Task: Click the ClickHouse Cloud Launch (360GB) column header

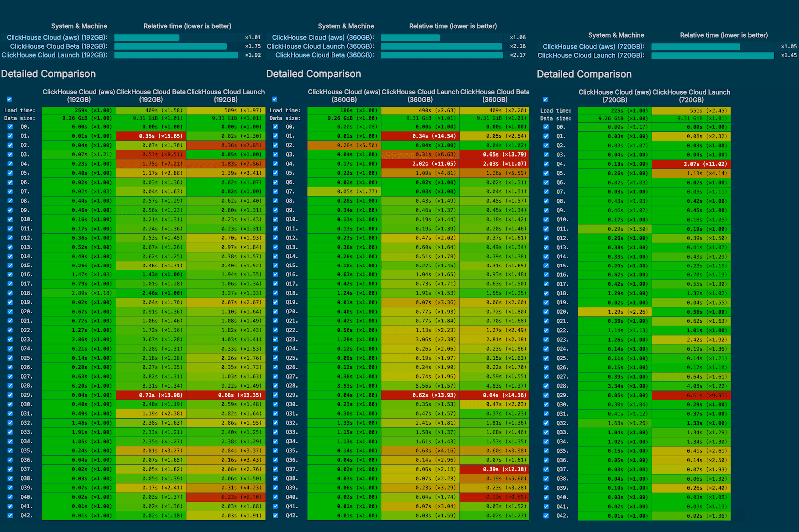Action: click(420, 96)
